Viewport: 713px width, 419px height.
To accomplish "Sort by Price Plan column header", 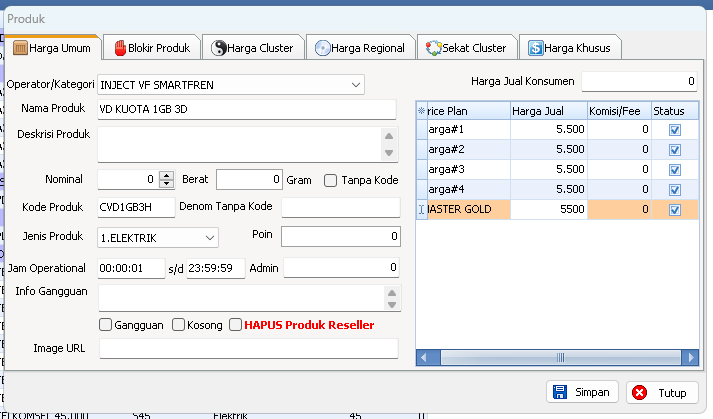I will point(468,111).
